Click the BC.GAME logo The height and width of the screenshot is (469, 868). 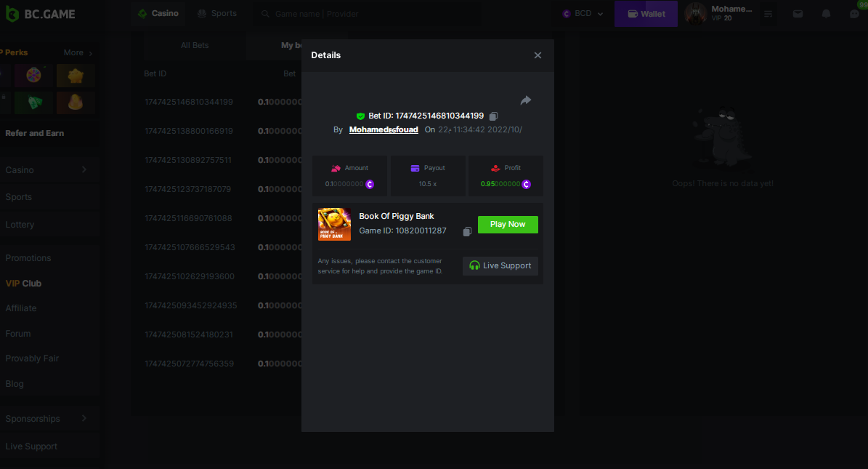(40, 14)
